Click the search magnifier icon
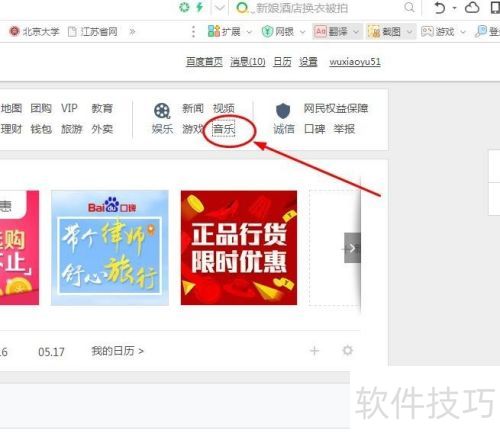Screen dimensions: 500x440 [x=409, y=7]
